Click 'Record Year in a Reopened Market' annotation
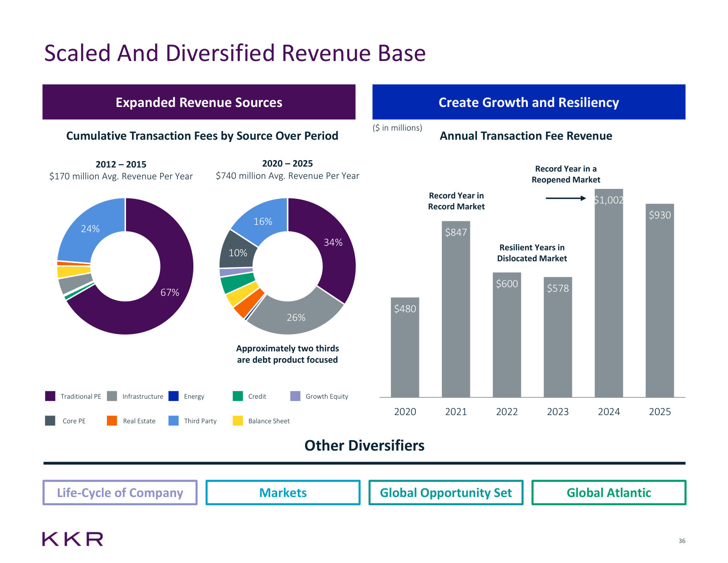The width and height of the screenshot is (728, 563). [x=566, y=174]
